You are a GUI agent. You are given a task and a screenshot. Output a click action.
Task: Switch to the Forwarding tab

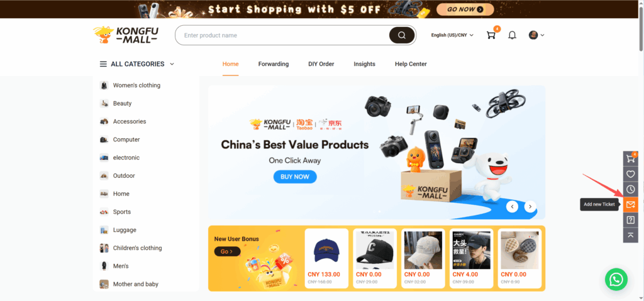point(274,64)
